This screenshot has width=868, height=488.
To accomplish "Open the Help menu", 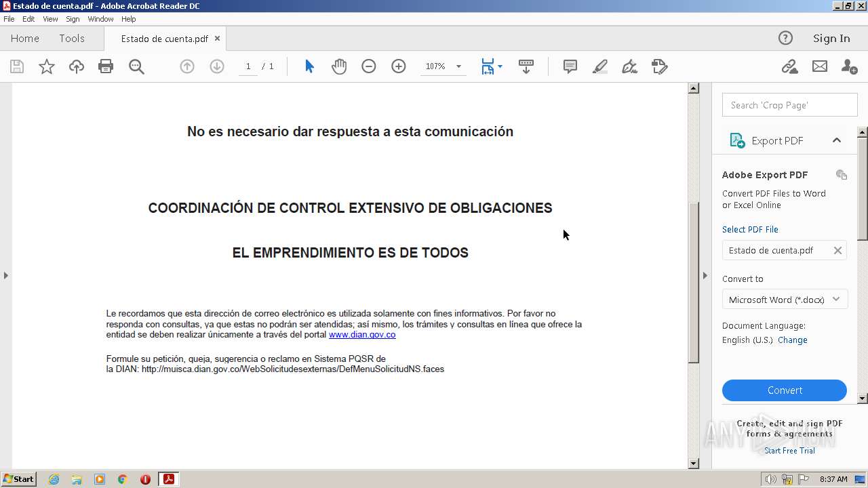I will pos(129,19).
